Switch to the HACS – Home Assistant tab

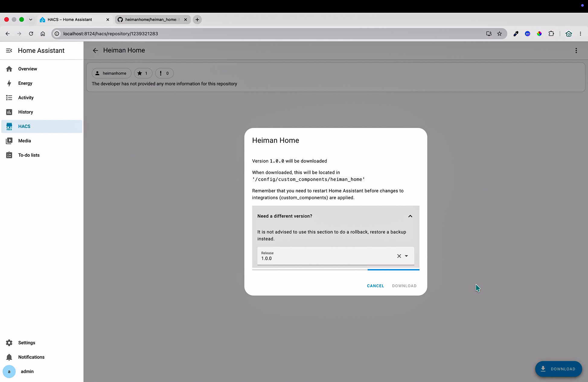[x=75, y=20]
